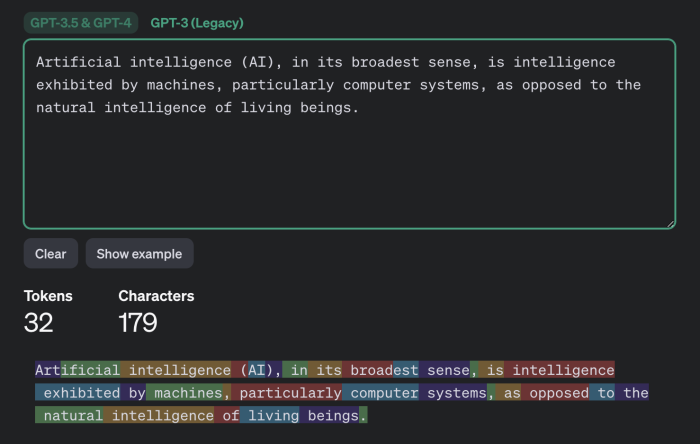This screenshot has height=444, width=700.
Task: Click the Characters count value 179
Action: 137,322
